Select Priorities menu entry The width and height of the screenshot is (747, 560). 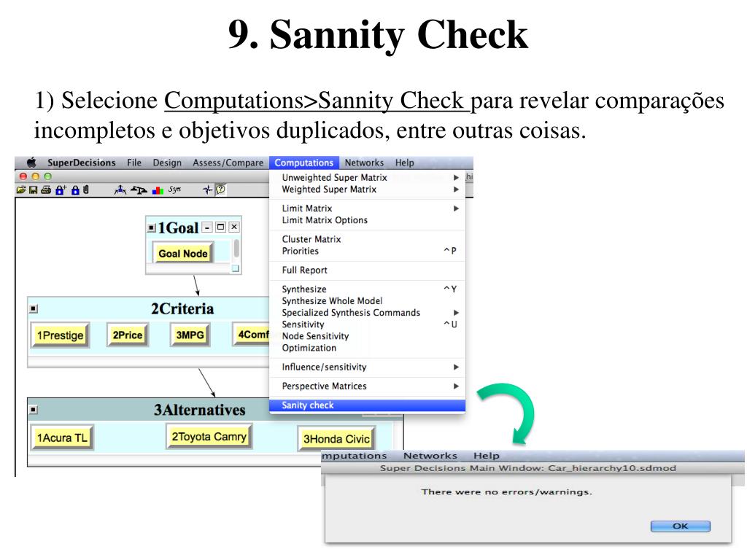click(368, 251)
